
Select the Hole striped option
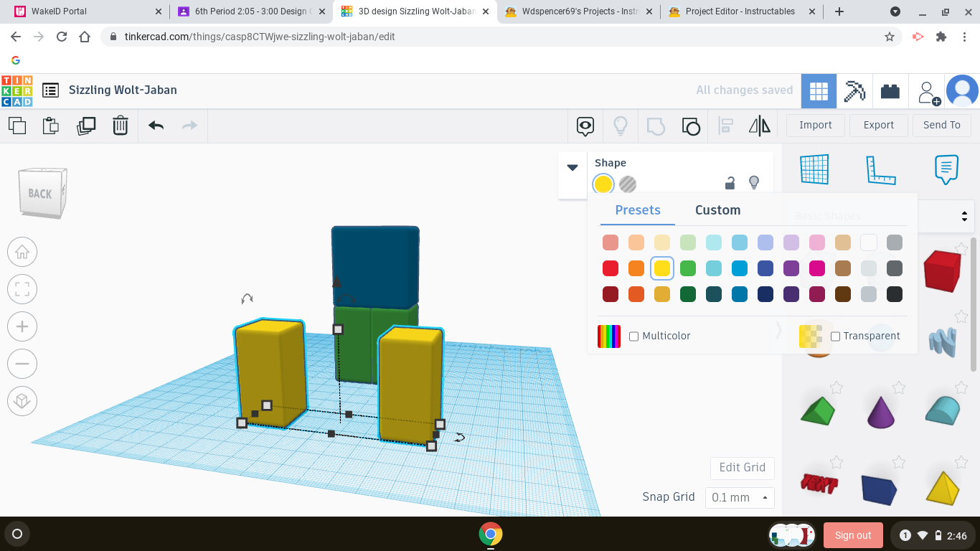(628, 184)
